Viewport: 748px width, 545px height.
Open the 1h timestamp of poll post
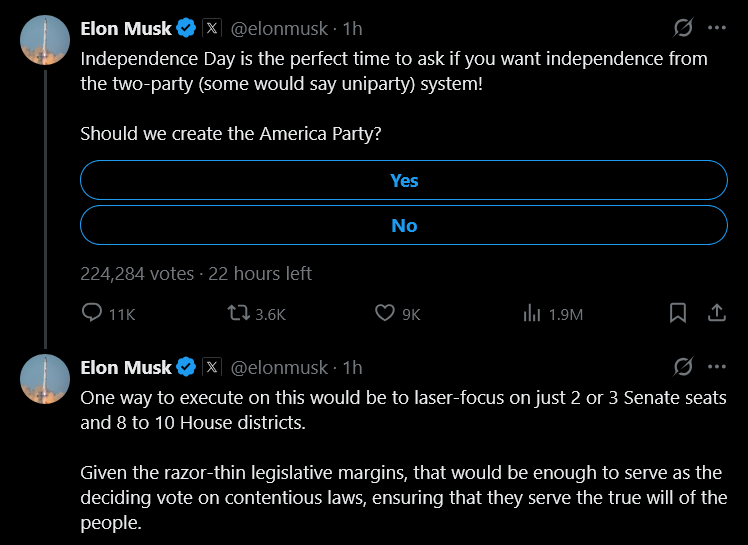click(x=352, y=28)
